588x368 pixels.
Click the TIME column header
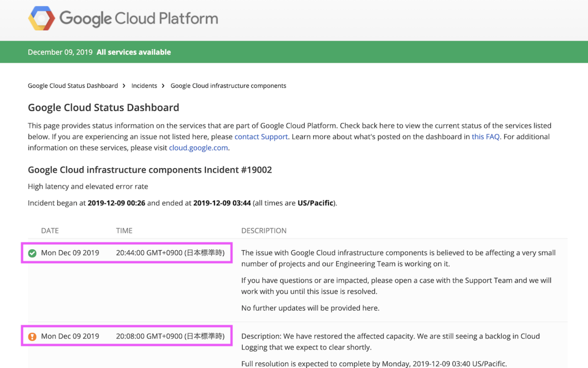click(124, 231)
